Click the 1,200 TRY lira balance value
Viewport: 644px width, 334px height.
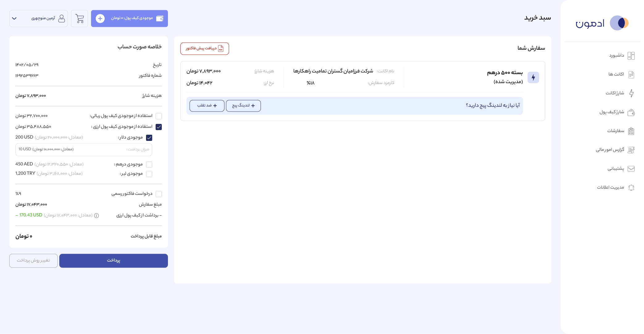pyautogui.click(x=25, y=174)
